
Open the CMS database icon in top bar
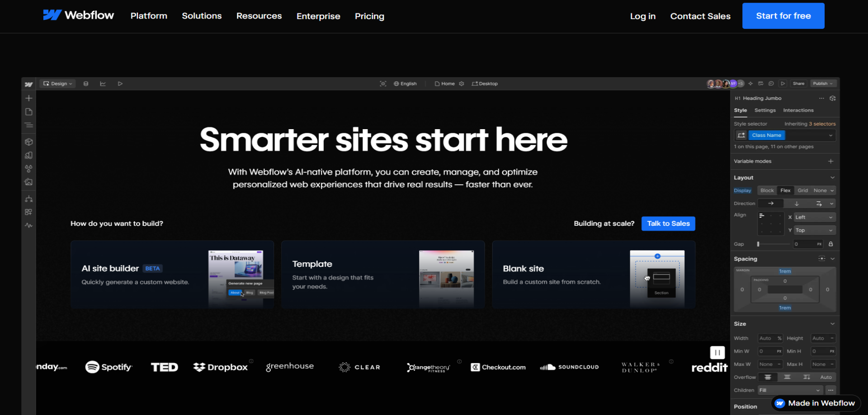click(86, 84)
